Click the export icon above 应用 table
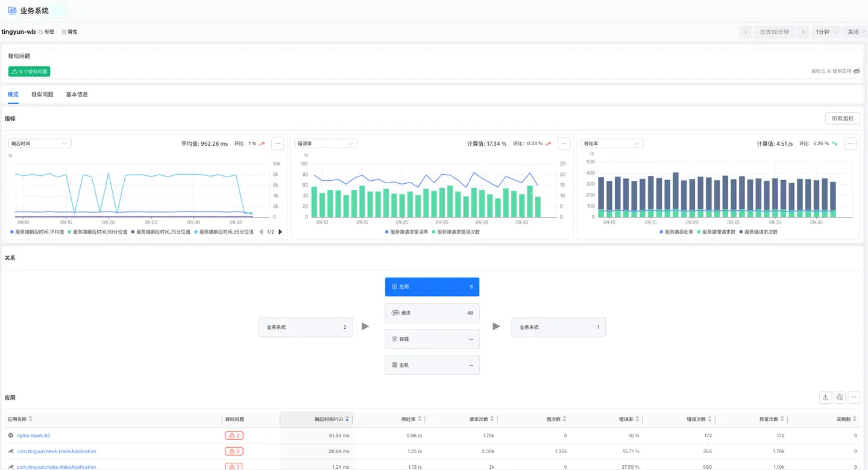 [x=825, y=397]
